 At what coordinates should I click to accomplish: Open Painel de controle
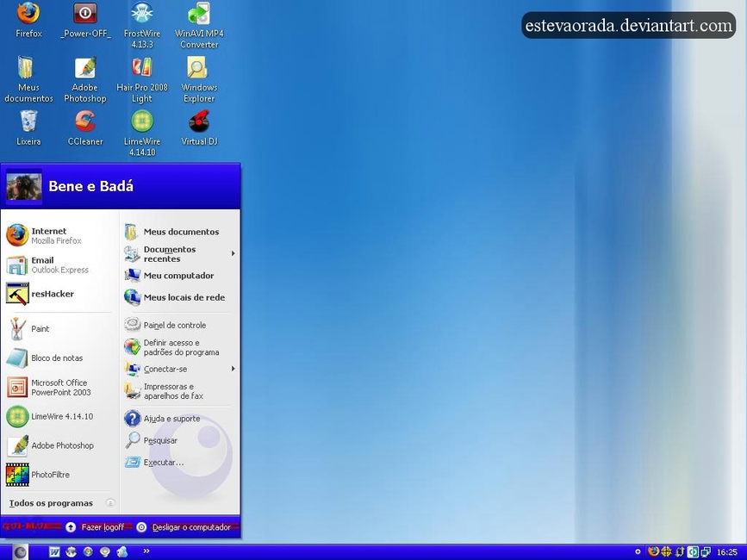point(180,325)
